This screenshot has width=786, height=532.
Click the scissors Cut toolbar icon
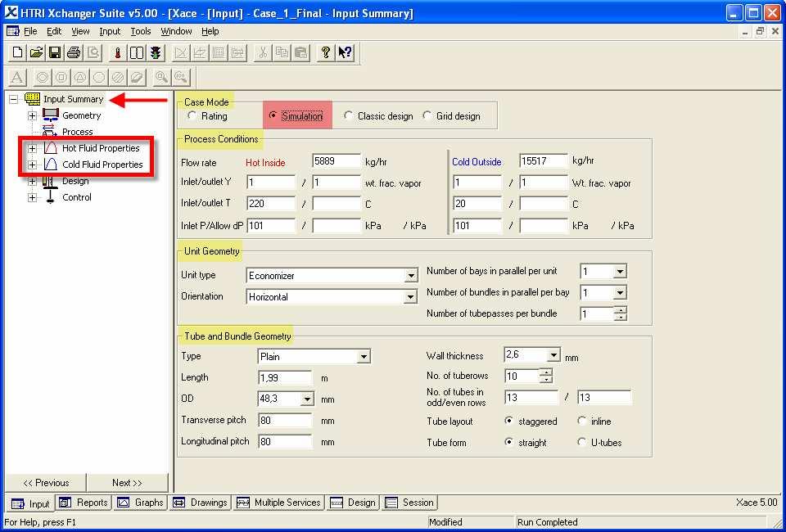[x=262, y=52]
